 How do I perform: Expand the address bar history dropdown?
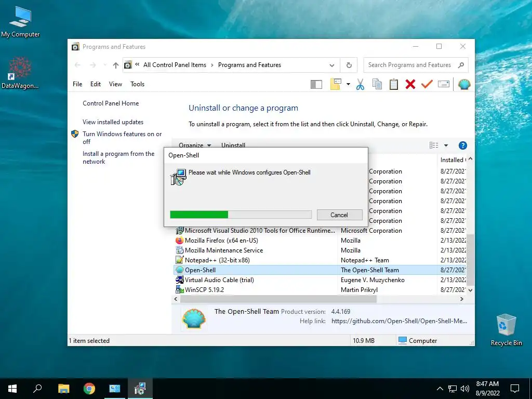click(x=332, y=65)
